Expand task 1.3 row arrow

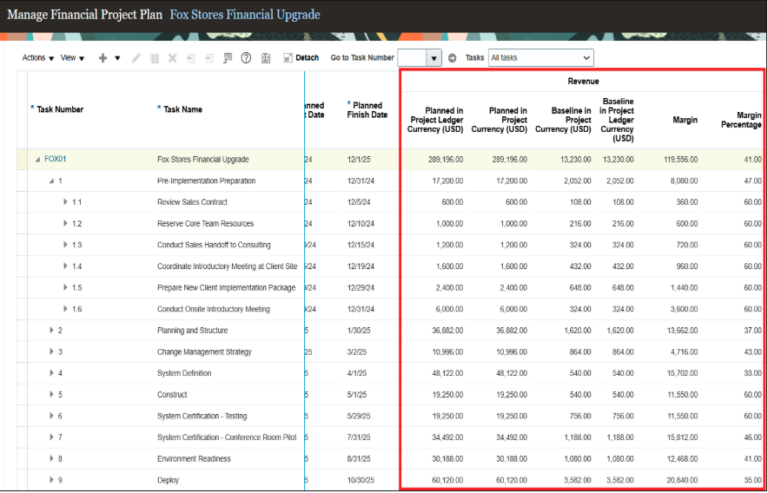tap(65, 245)
